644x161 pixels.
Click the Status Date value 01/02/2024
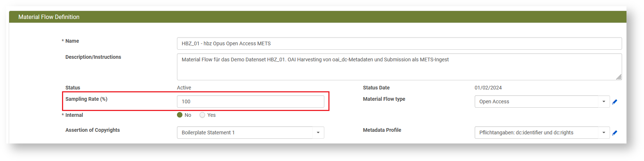(488, 88)
